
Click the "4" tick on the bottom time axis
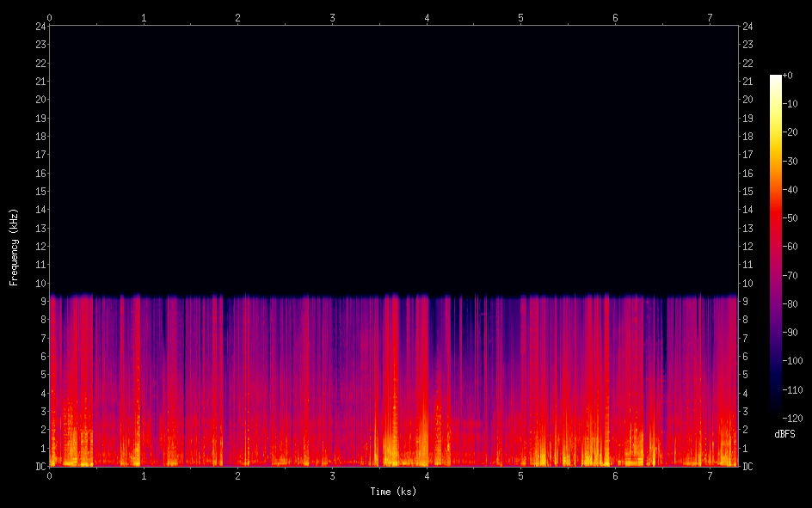tap(427, 476)
